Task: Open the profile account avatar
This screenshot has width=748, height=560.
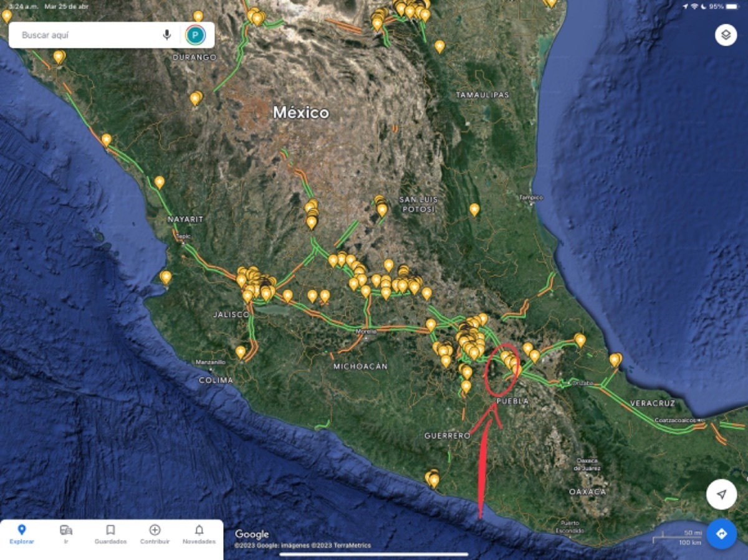Action: click(195, 35)
